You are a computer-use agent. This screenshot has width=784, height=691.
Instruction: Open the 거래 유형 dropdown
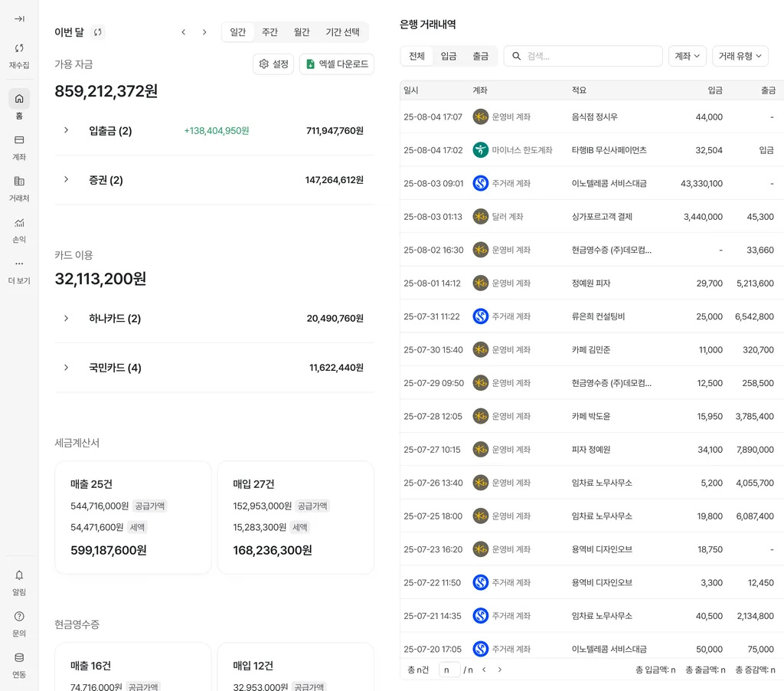click(740, 56)
